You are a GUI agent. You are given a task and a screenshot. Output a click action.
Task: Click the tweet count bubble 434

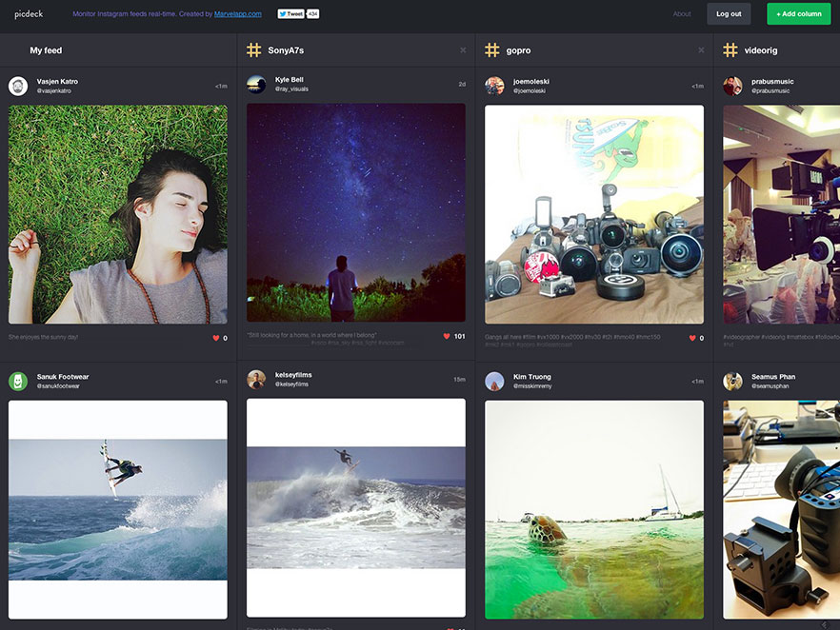(x=312, y=14)
